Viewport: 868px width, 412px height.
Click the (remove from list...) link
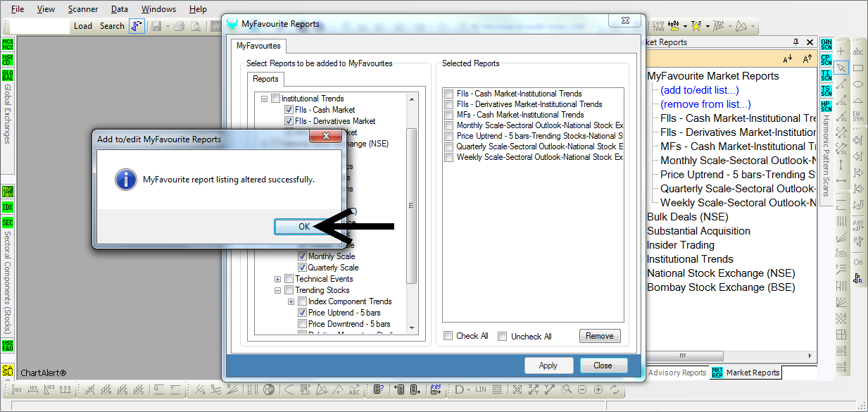pyautogui.click(x=705, y=104)
